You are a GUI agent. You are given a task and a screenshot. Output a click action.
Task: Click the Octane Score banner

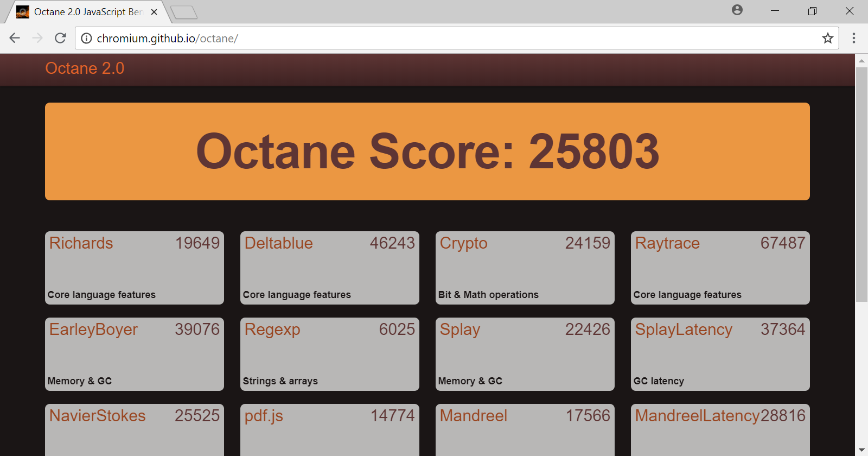427,151
